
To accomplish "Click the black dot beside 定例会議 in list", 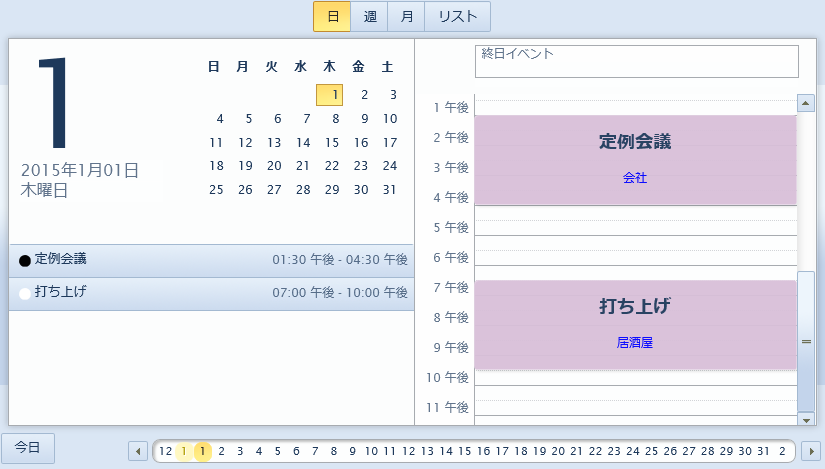I will (x=25, y=261).
